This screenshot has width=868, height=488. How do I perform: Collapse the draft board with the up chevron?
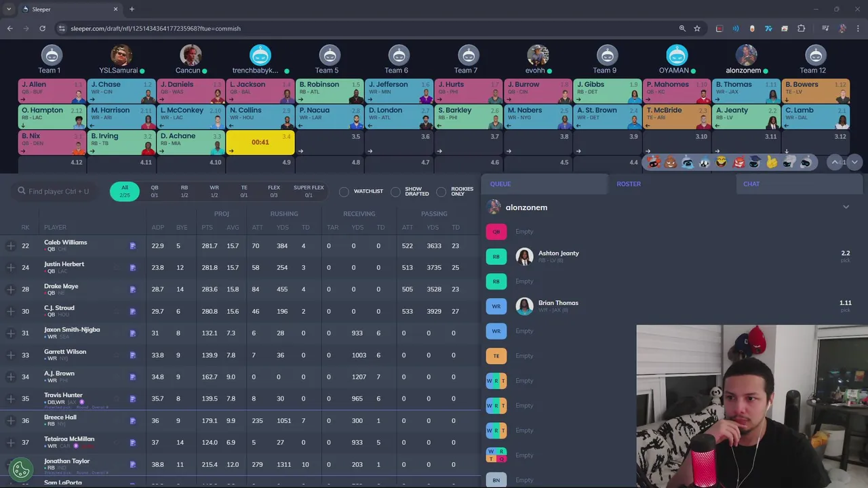835,162
